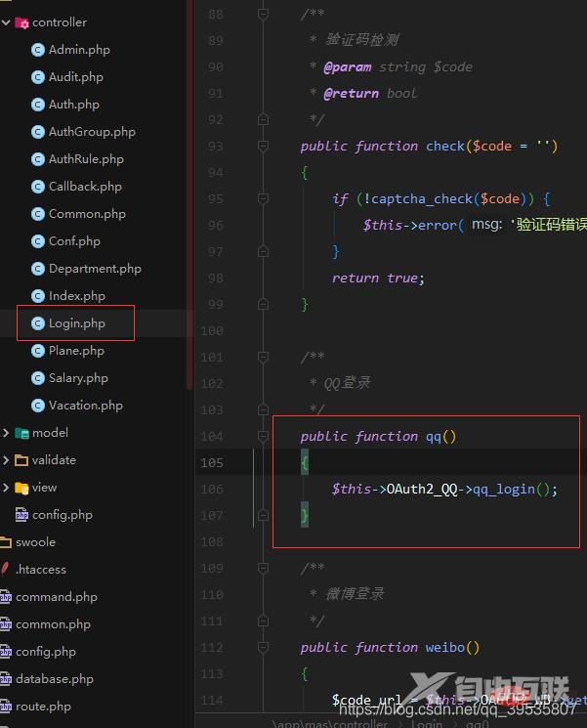This screenshot has height=728, width=587.
Task: Toggle the code fold marker at line 93
Action: pos(263,147)
